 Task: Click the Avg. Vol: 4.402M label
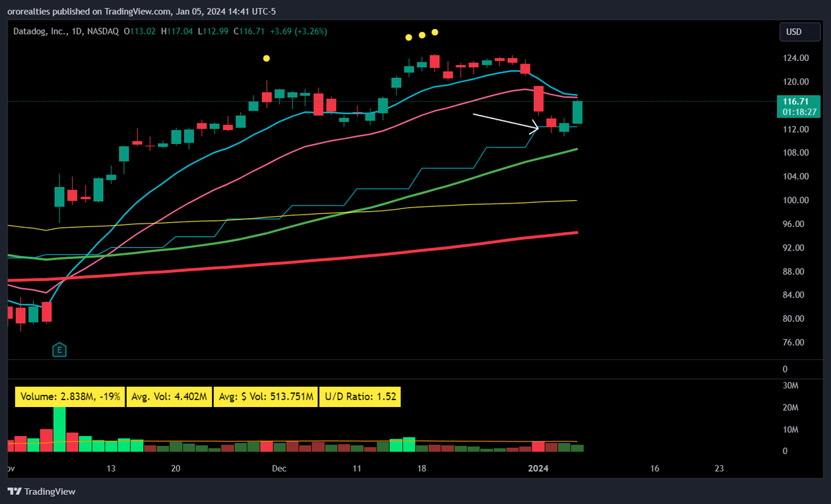(x=170, y=397)
